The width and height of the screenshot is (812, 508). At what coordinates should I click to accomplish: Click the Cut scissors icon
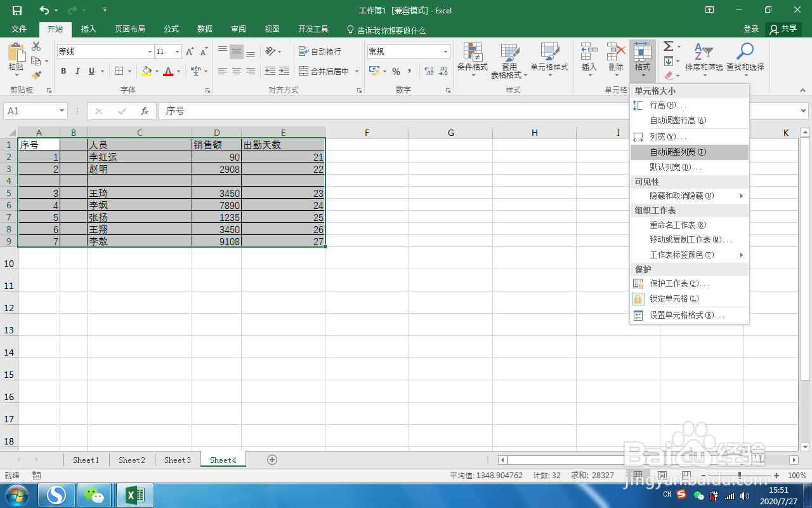coord(36,46)
